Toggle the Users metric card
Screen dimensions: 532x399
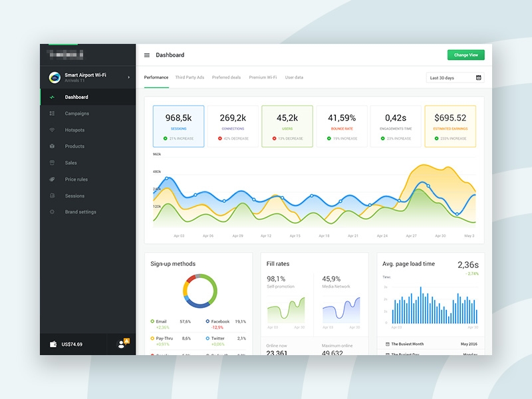(x=287, y=126)
